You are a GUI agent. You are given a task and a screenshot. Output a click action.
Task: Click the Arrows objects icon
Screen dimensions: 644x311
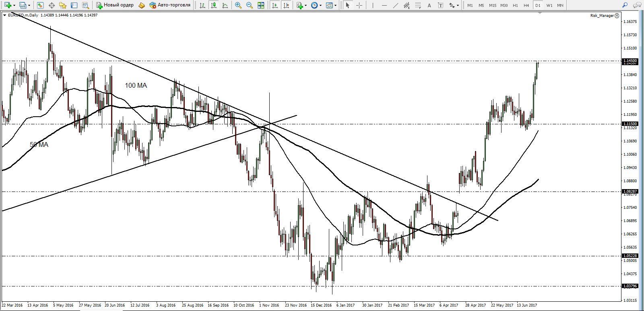pyautogui.click(x=452, y=5)
